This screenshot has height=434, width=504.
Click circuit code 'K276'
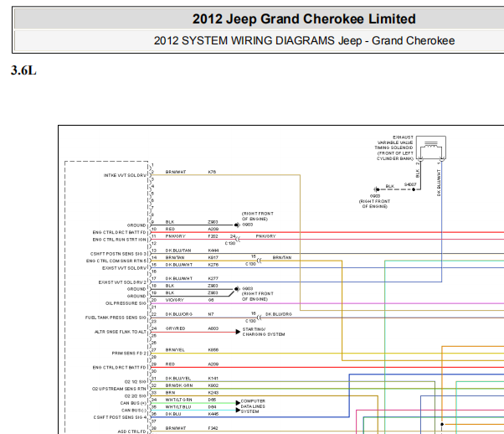[213, 265]
